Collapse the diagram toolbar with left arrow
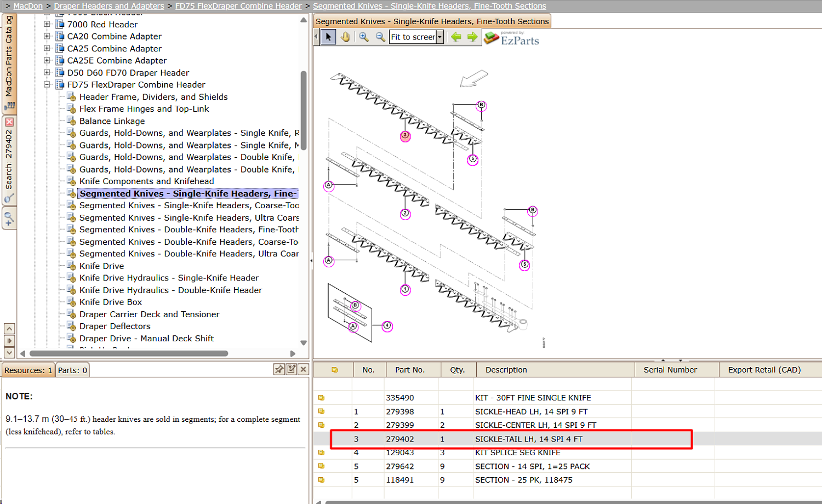 point(316,37)
